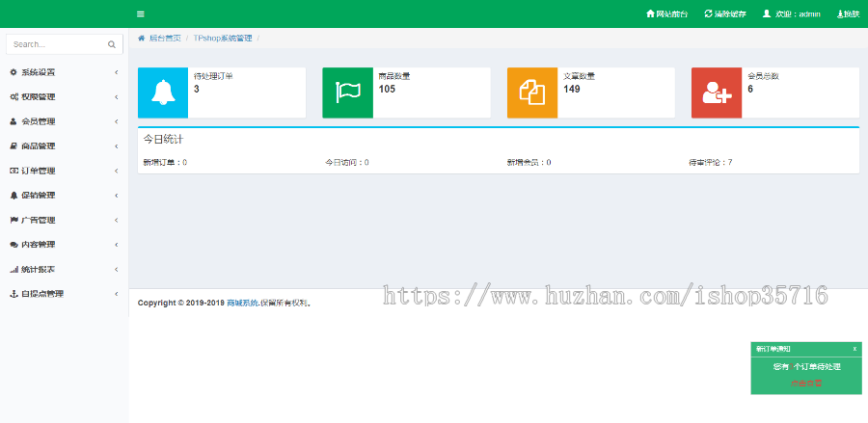Click the orange documents tile for 文章数量
868x423 pixels.
[x=532, y=93]
